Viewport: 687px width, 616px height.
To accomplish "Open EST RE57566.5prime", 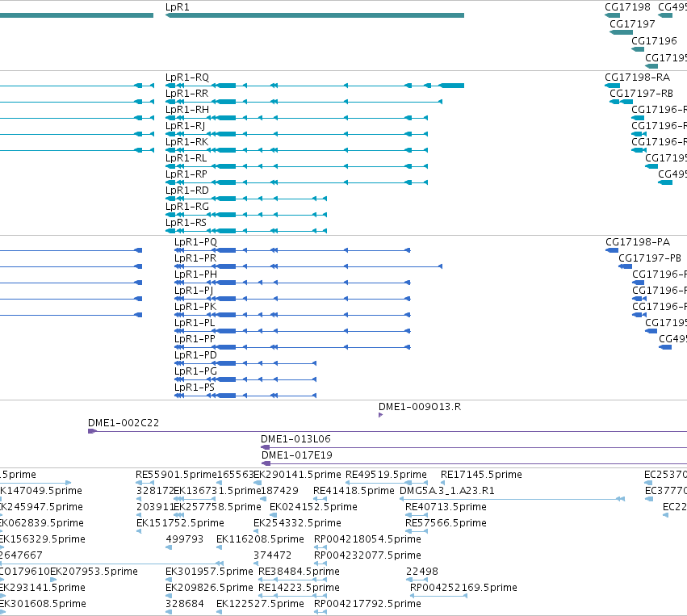I will pyautogui.click(x=446, y=523).
